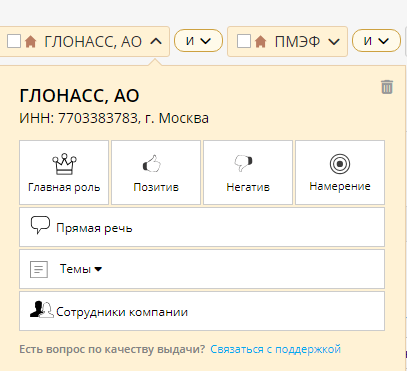The width and height of the screenshot is (407, 371).
Task: Open the Сотрудники компании row
Action: point(202,311)
